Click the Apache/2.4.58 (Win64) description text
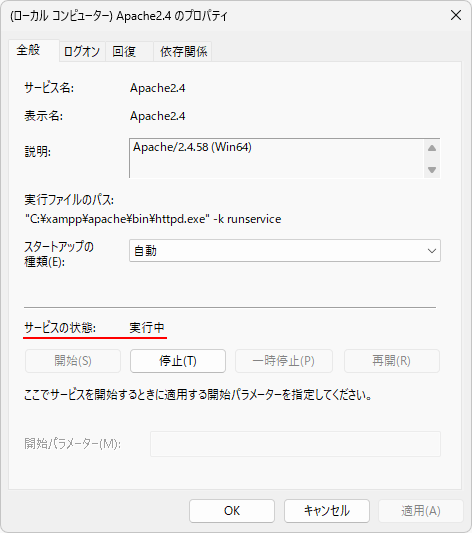Image resolution: width=472 pixels, height=533 pixels. tap(192, 147)
